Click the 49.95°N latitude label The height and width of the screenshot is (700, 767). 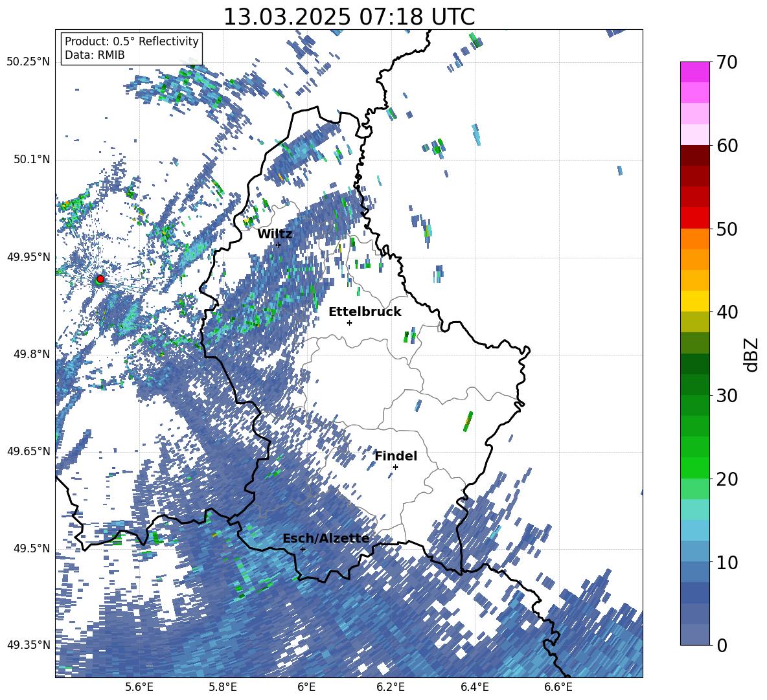pos(29,256)
